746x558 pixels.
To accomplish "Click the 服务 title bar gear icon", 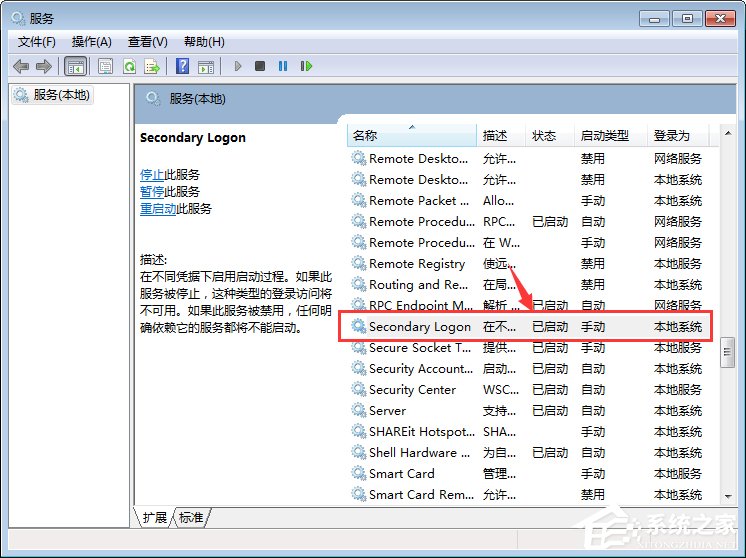I will 18,19.
